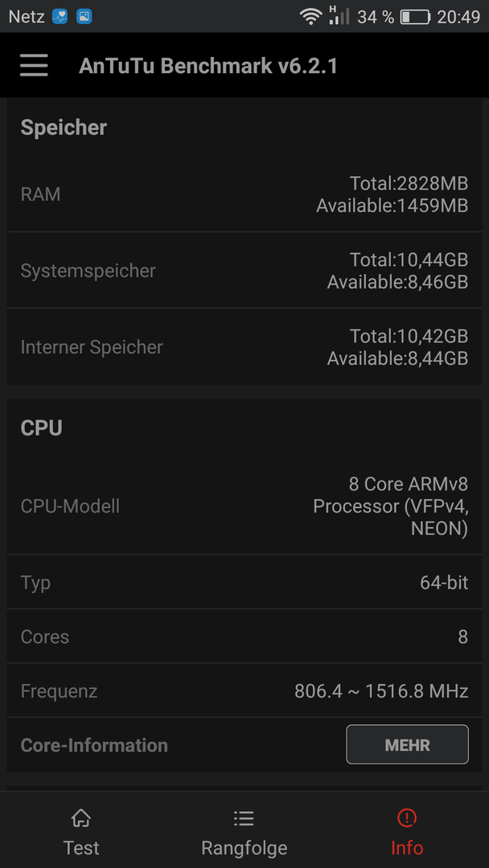The image size is (489, 868).
Task: Select the Interner Speicher row
Action: tap(244, 347)
